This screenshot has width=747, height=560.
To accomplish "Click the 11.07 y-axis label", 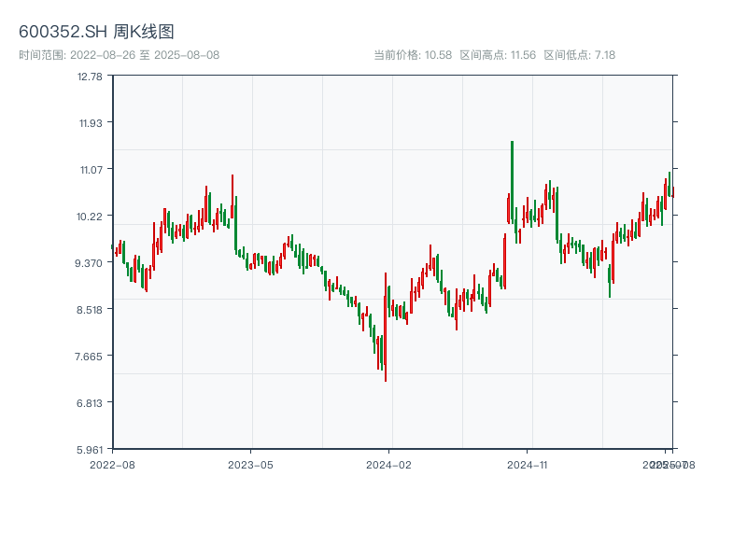I will (x=91, y=169).
